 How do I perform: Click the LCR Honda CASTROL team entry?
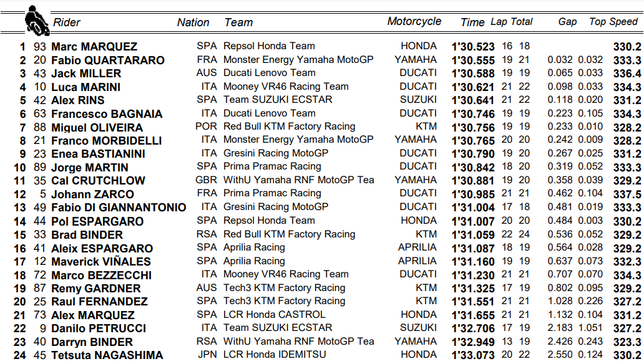274,315
